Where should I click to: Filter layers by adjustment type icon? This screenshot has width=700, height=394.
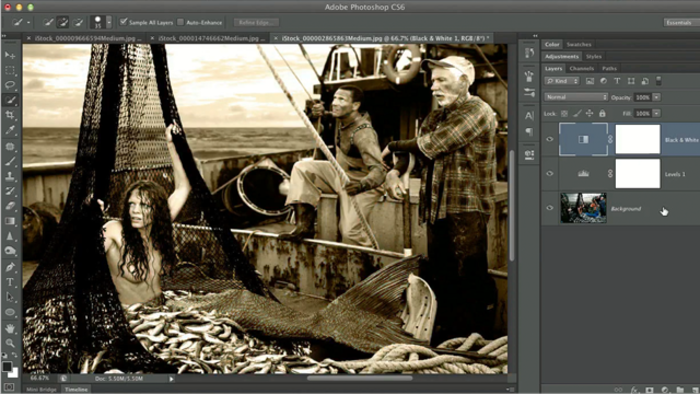coord(604,81)
